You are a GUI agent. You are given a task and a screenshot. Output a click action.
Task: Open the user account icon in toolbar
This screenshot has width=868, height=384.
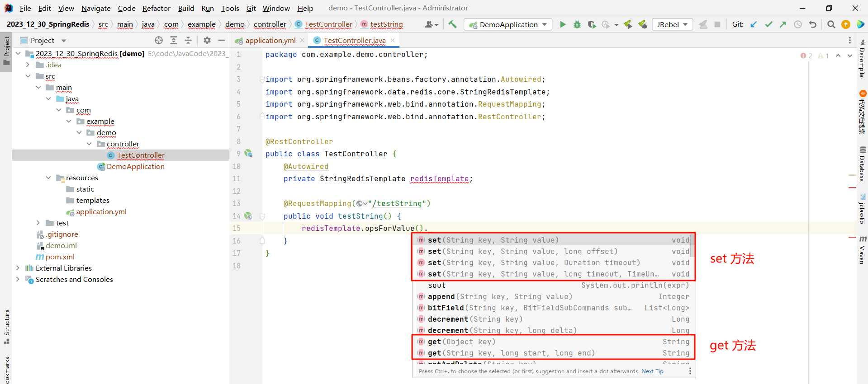431,24
